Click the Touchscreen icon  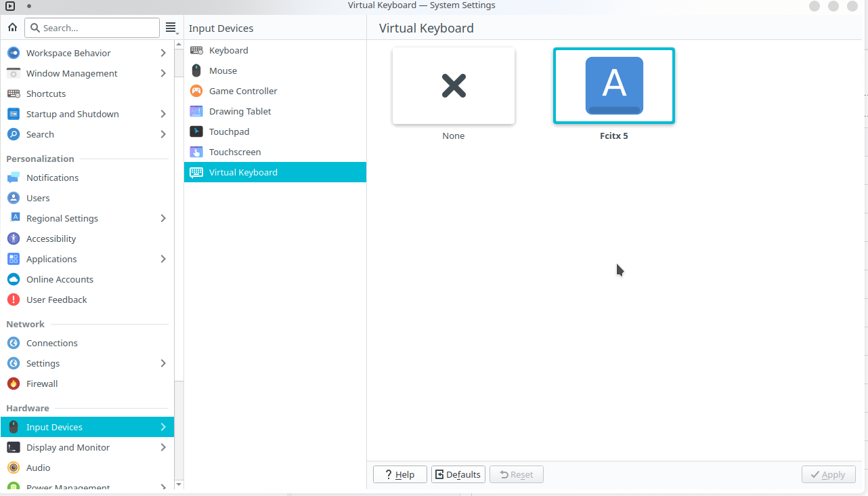(196, 152)
